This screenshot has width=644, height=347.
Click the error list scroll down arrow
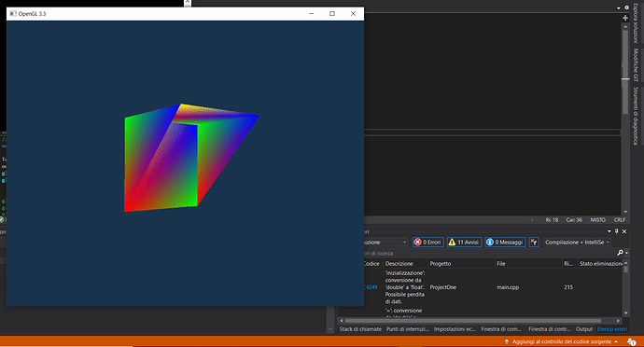[x=626, y=312]
